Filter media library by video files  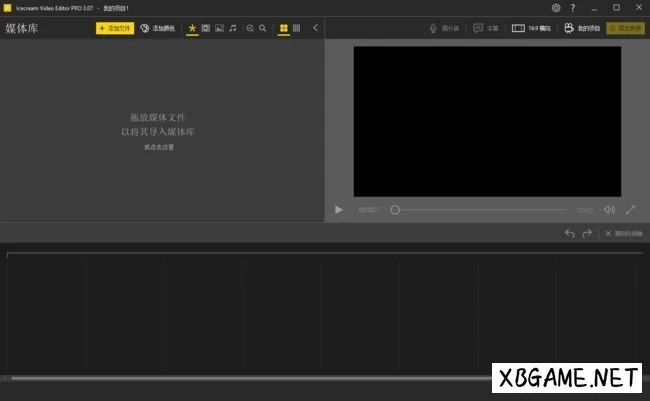point(205,28)
